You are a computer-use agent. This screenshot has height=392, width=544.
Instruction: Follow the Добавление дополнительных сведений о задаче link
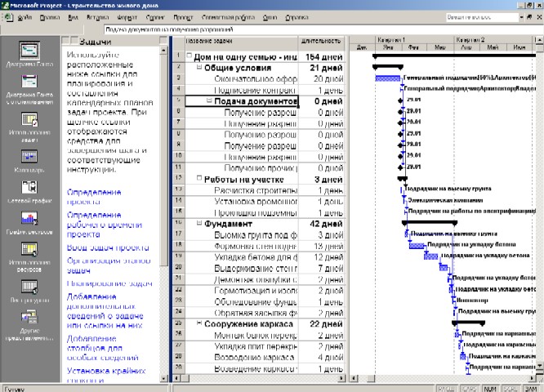tap(105, 311)
